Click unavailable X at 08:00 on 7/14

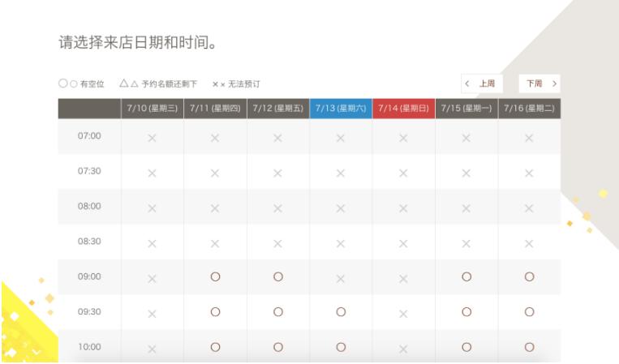pyautogui.click(x=403, y=208)
